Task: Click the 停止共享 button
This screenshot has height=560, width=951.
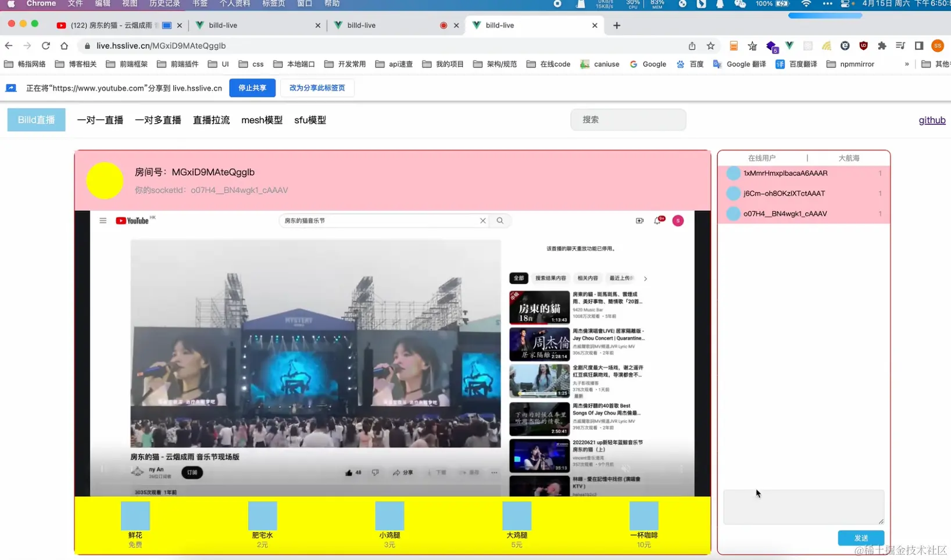Action: (252, 88)
